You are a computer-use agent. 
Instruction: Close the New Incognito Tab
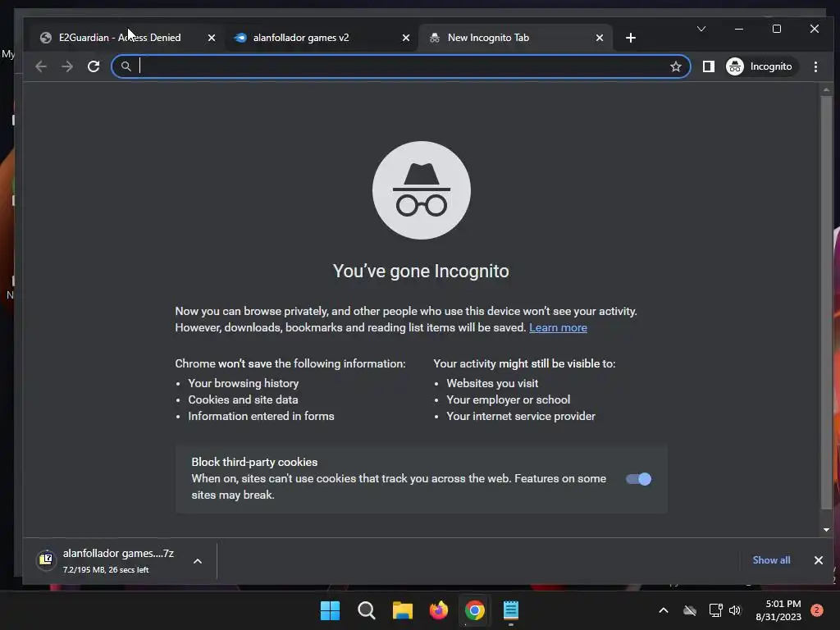tap(600, 38)
